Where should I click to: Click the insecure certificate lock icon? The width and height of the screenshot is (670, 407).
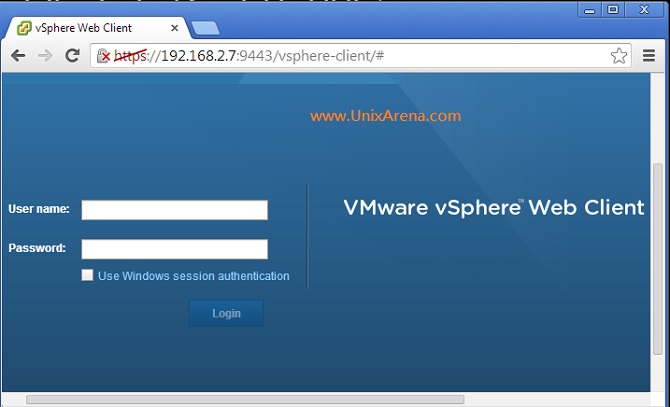coord(103,56)
